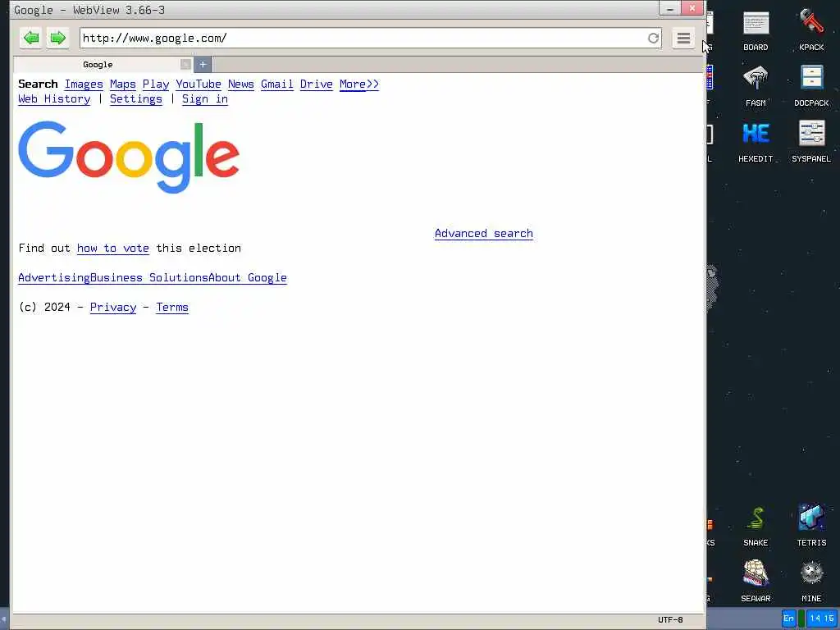Screen dimensions: 840x630
Task: Follow the how to vote link
Action: [113, 248]
